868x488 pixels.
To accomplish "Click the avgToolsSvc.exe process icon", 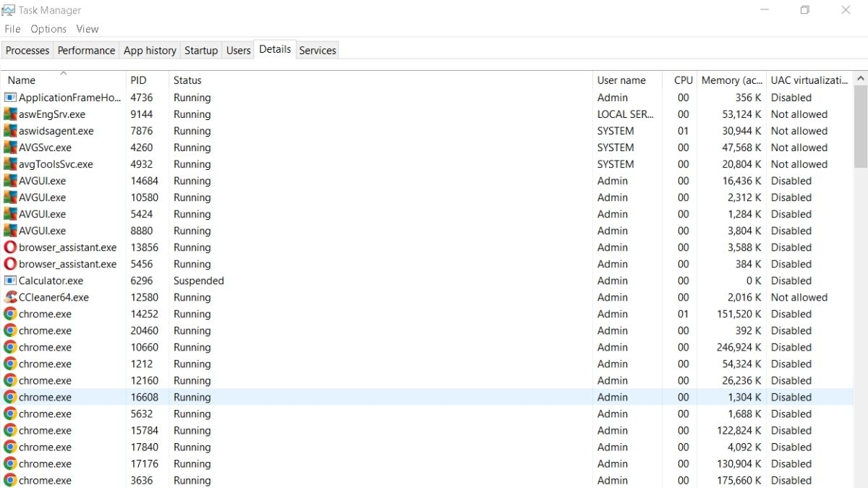I will click(x=9, y=164).
